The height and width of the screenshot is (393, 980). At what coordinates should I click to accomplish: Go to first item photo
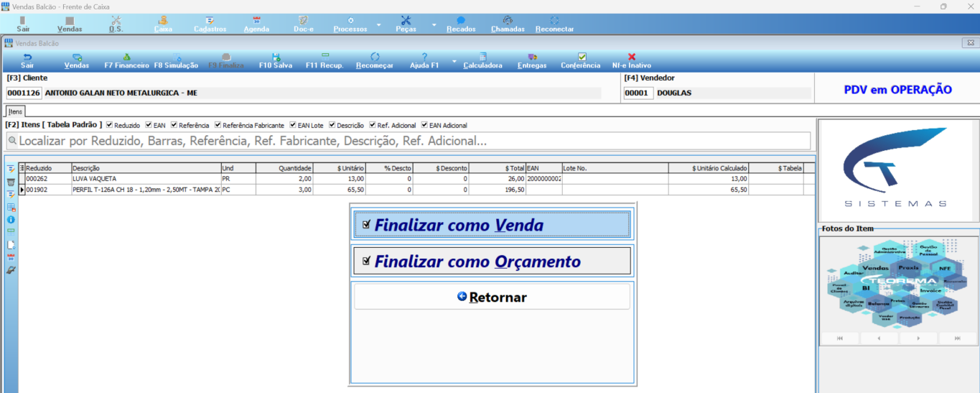tap(840, 338)
